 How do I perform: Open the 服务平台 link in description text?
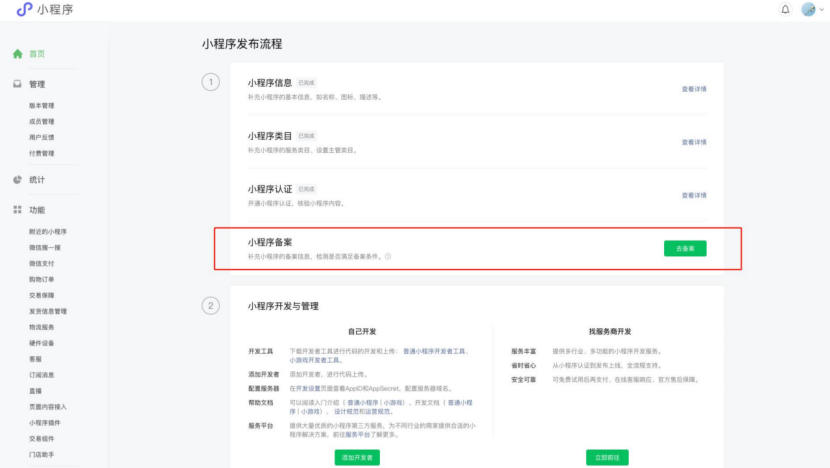click(x=358, y=435)
